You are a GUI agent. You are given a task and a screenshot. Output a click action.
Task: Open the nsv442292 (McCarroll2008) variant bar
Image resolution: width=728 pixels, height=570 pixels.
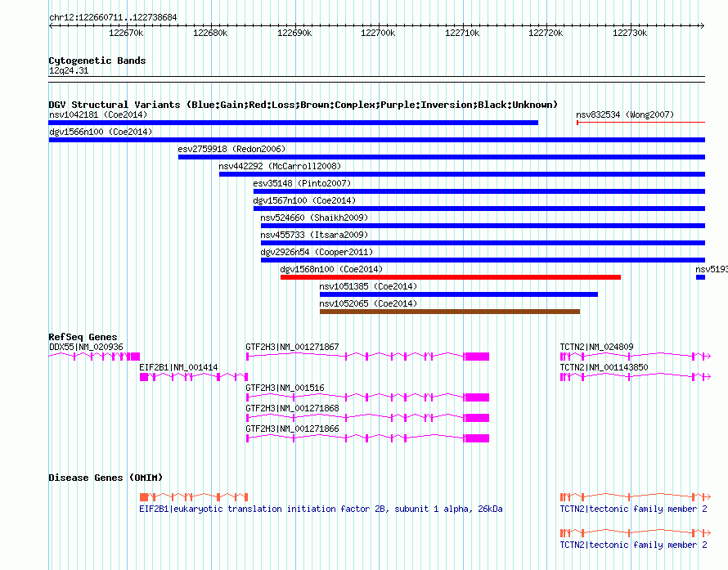(x=462, y=174)
